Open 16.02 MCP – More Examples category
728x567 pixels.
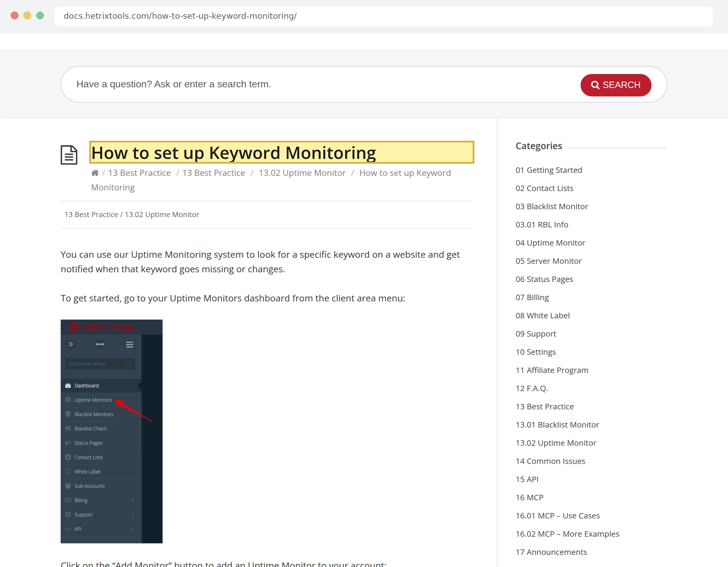567,534
